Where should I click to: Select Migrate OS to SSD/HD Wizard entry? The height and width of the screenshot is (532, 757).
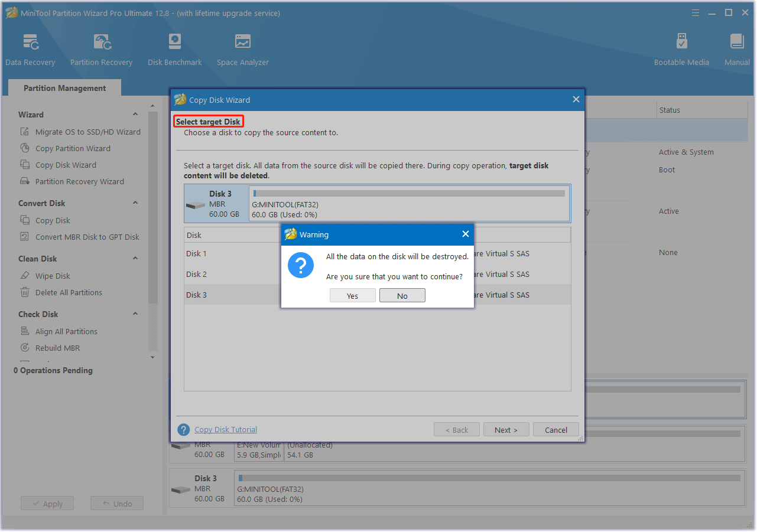[x=87, y=132]
